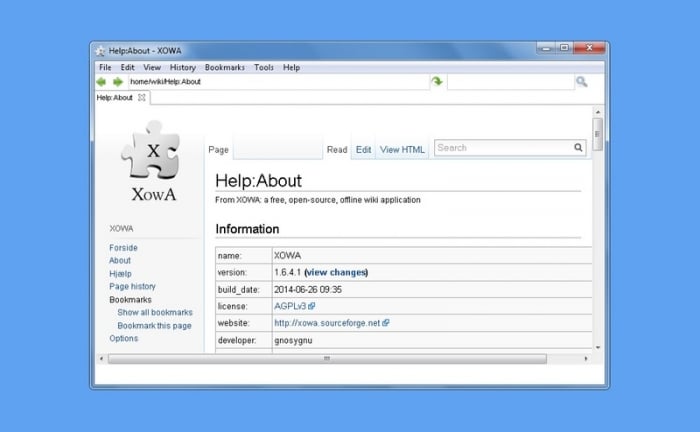Open the Forside sidebar link
This screenshot has width=700, height=432.
click(123, 248)
